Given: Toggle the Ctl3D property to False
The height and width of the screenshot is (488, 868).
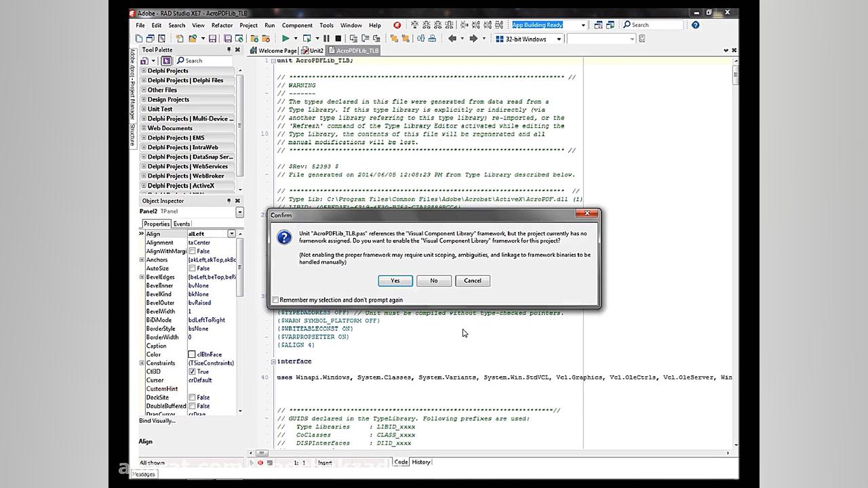Looking at the screenshot, I should pyautogui.click(x=193, y=371).
